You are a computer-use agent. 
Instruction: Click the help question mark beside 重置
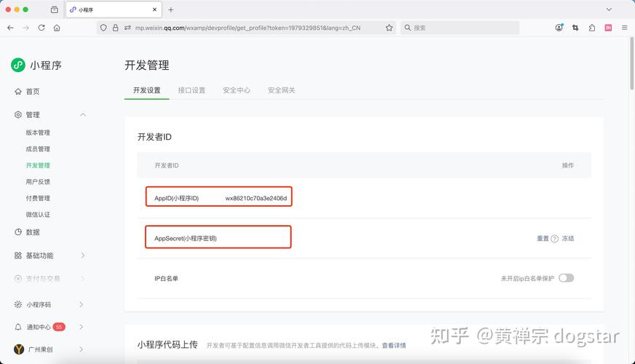[x=555, y=239]
